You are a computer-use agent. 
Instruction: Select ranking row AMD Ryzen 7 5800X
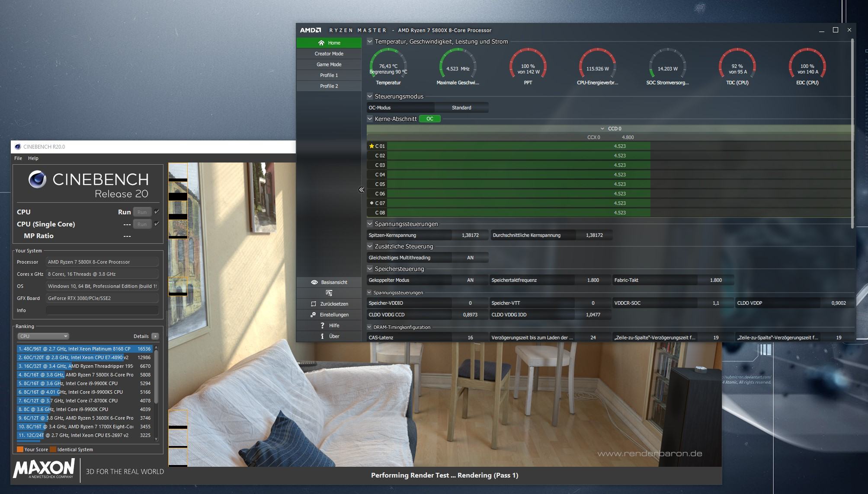point(84,375)
